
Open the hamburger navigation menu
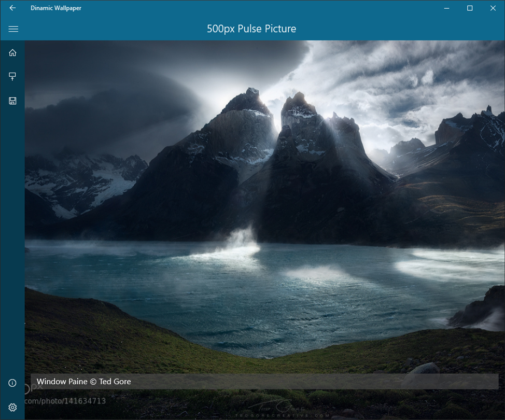[13, 29]
